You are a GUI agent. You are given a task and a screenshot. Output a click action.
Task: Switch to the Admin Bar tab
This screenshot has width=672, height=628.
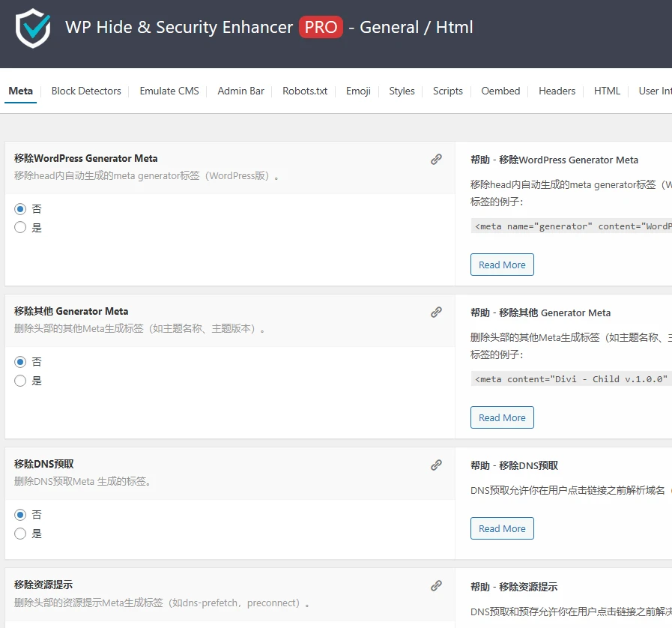[240, 91]
